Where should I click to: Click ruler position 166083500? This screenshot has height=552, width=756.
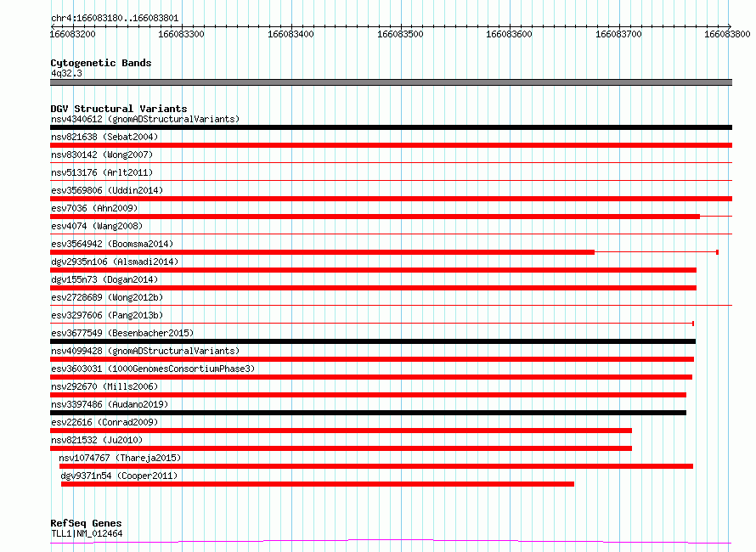(x=400, y=34)
